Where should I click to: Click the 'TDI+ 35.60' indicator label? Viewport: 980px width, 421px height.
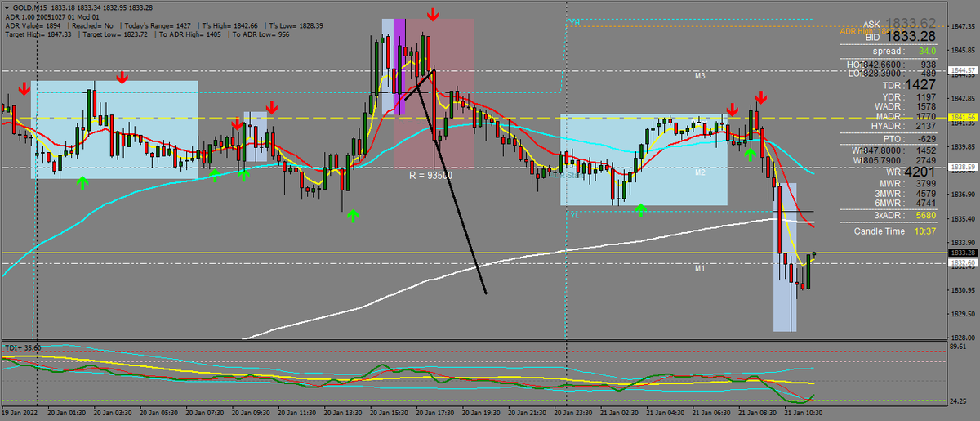click(x=23, y=348)
